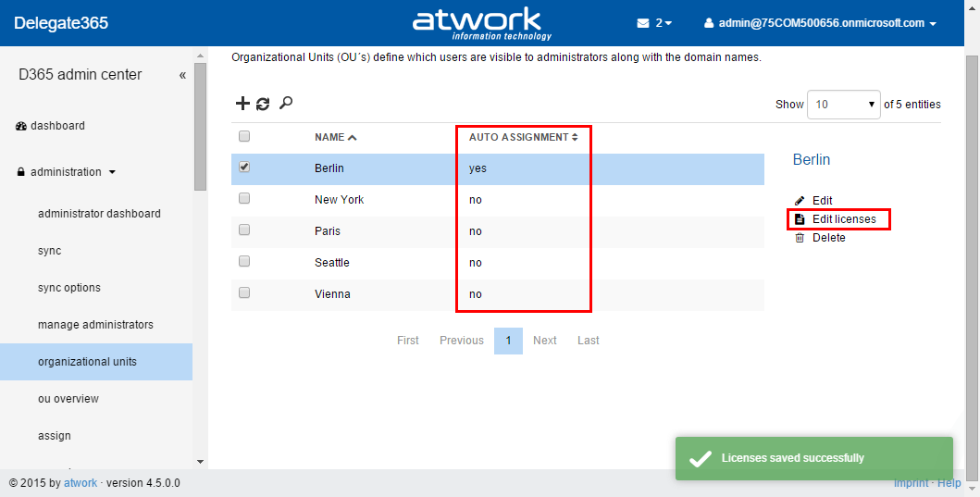Click sidebar scrollbar down arrow
The width and height of the screenshot is (980, 497).
coord(200,462)
